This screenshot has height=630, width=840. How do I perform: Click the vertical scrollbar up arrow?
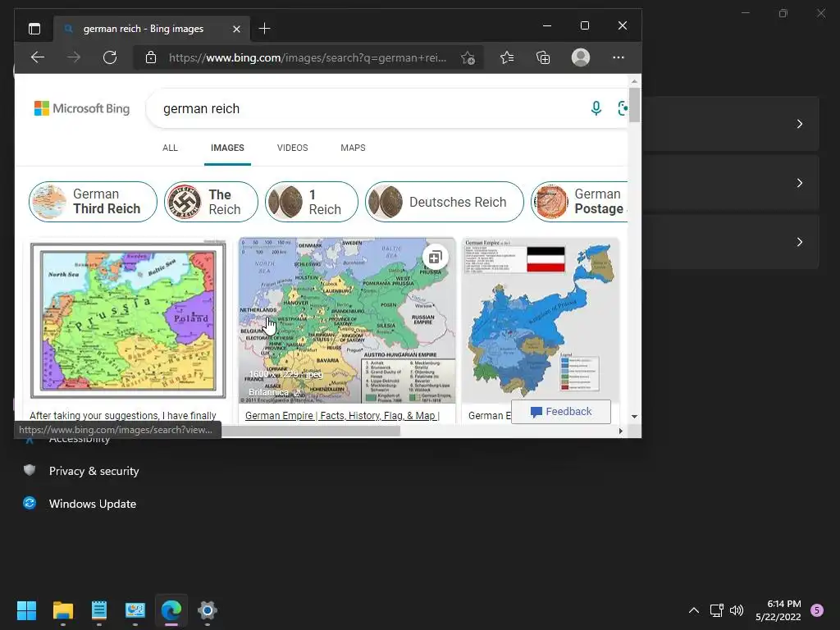pos(634,81)
